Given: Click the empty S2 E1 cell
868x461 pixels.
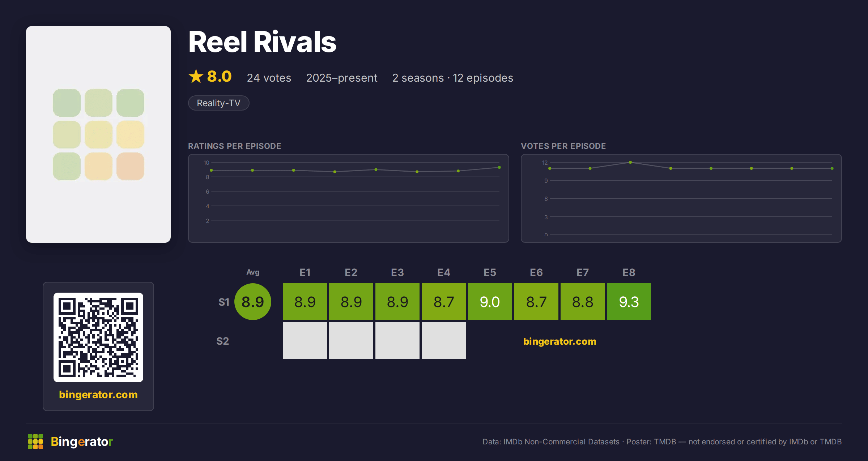Looking at the screenshot, I should pyautogui.click(x=305, y=341).
